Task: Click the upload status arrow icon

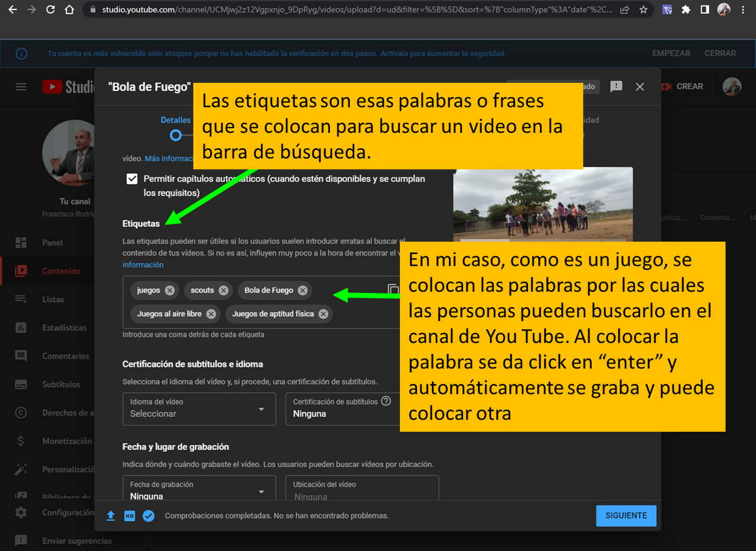Action: 110,516
